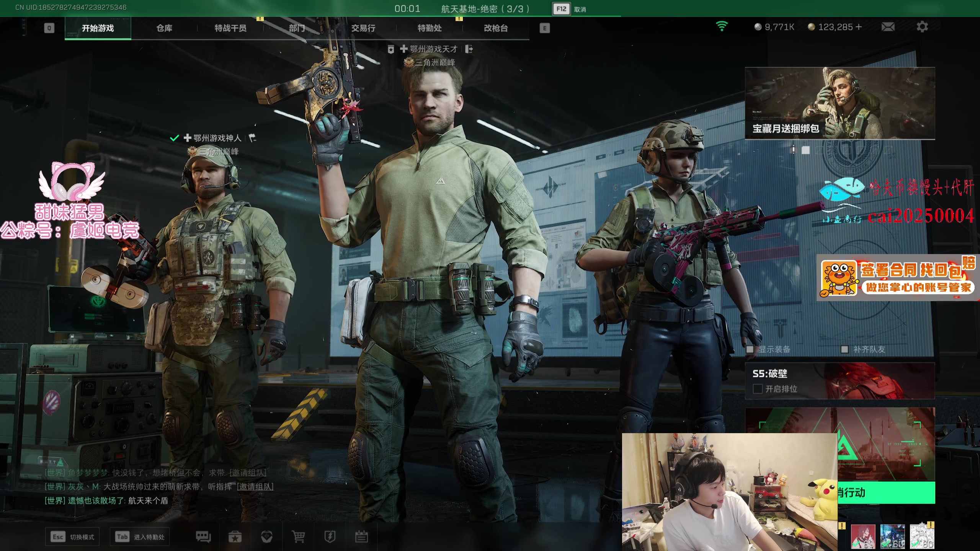Open the 特勤处 tab
The image size is (980, 551).
pos(430,28)
